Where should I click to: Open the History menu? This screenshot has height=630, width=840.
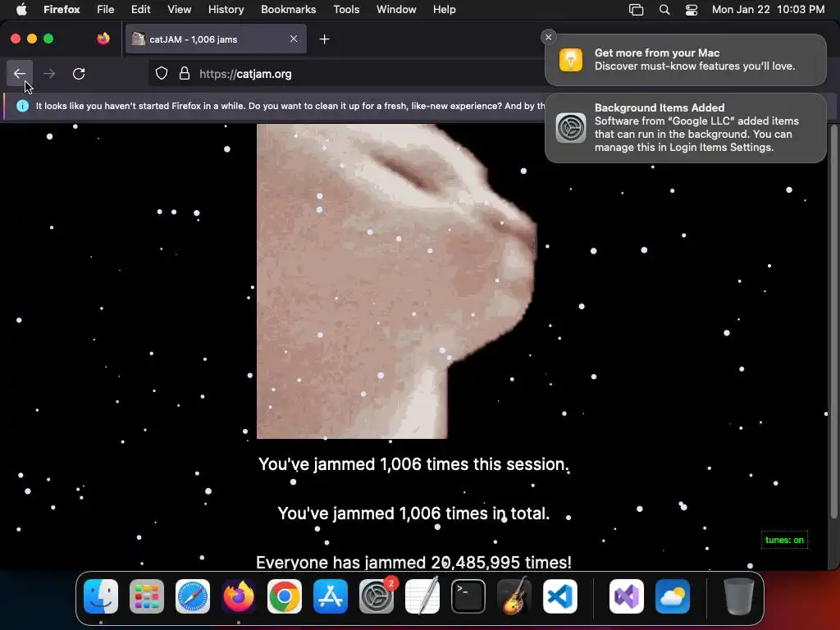point(226,9)
